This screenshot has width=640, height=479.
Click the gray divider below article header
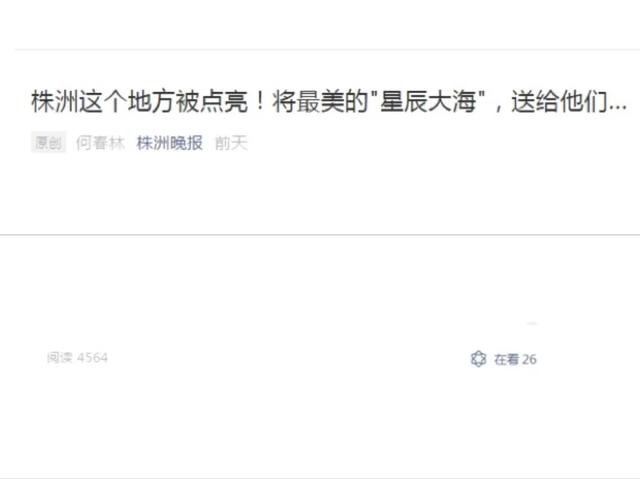[320, 235]
